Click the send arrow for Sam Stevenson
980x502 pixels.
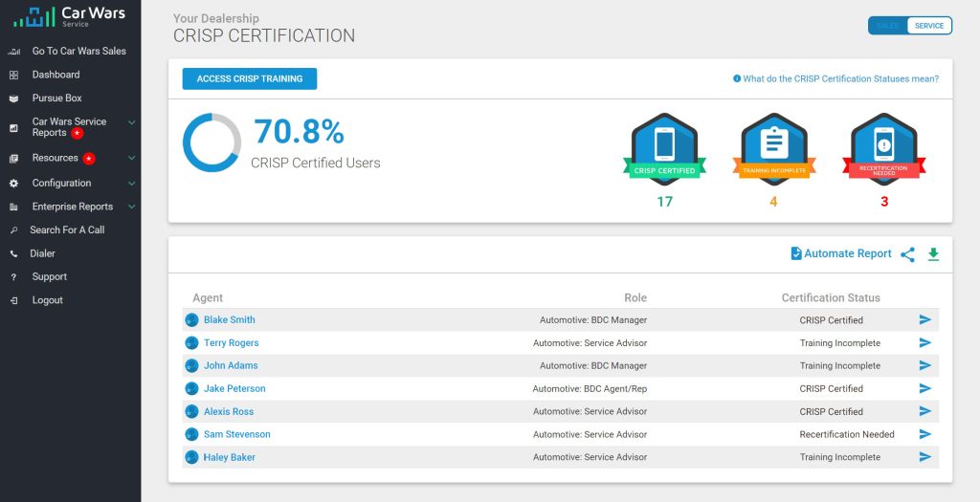coord(925,434)
